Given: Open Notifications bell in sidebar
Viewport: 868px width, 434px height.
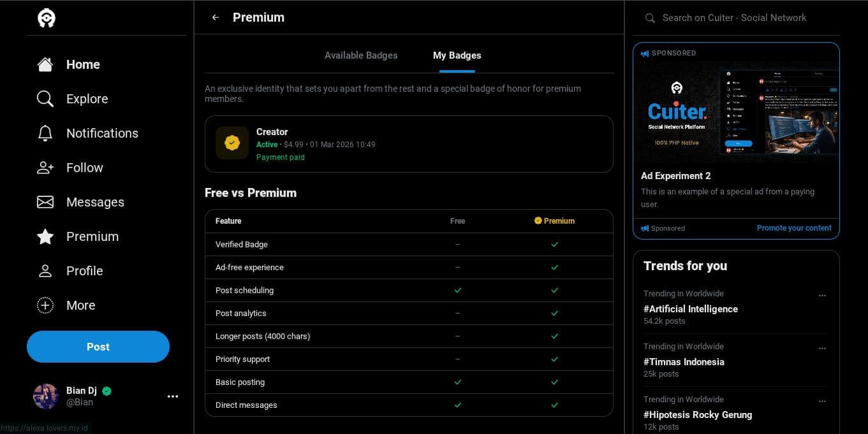Looking at the screenshot, I should [x=45, y=133].
